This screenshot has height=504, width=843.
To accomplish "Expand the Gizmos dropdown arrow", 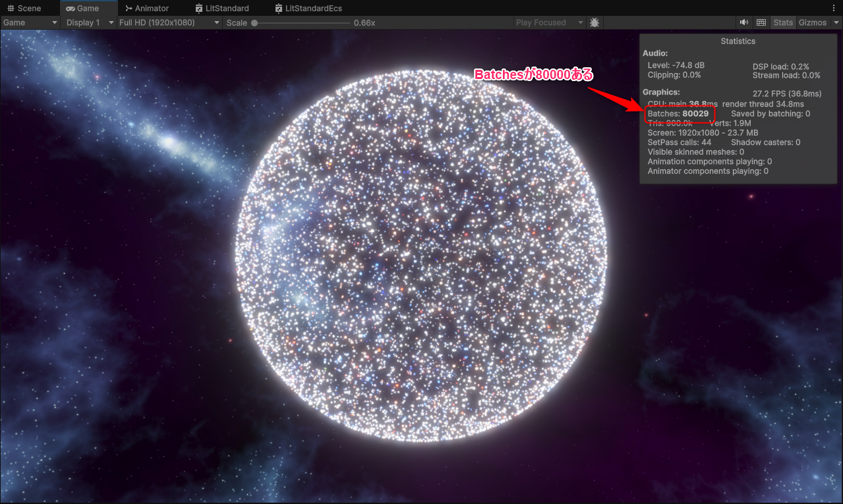I will pos(835,22).
